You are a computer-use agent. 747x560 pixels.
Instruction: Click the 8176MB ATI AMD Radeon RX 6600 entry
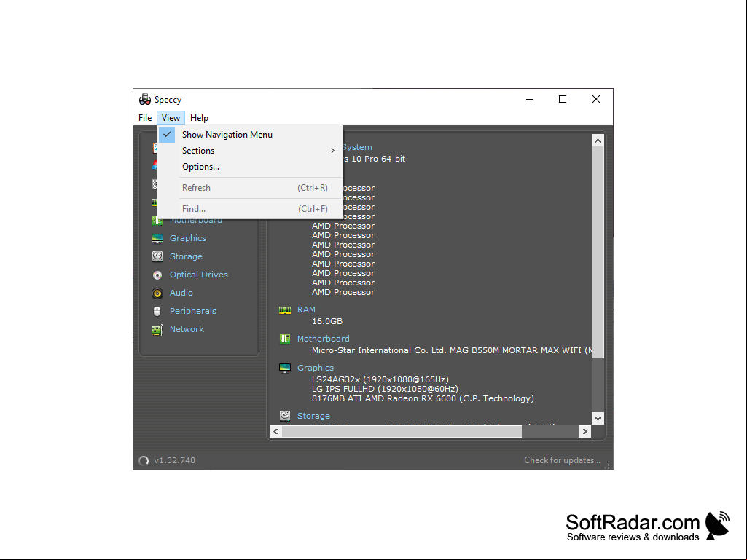(423, 398)
